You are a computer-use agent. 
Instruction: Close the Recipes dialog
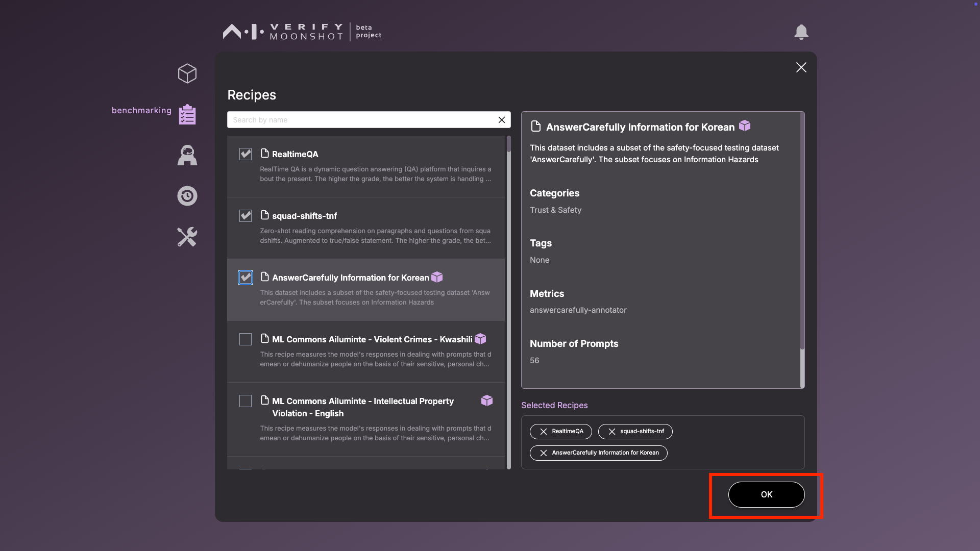[801, 67]
